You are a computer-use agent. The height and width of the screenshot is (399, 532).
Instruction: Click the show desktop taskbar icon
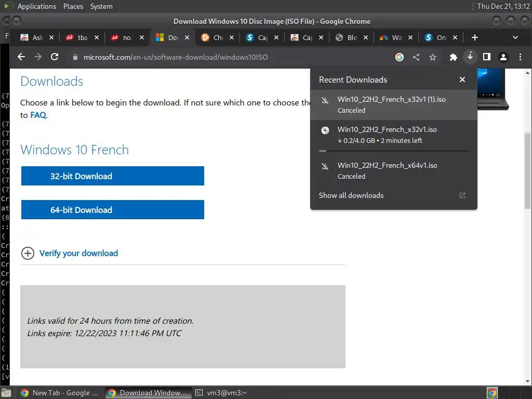7,393
